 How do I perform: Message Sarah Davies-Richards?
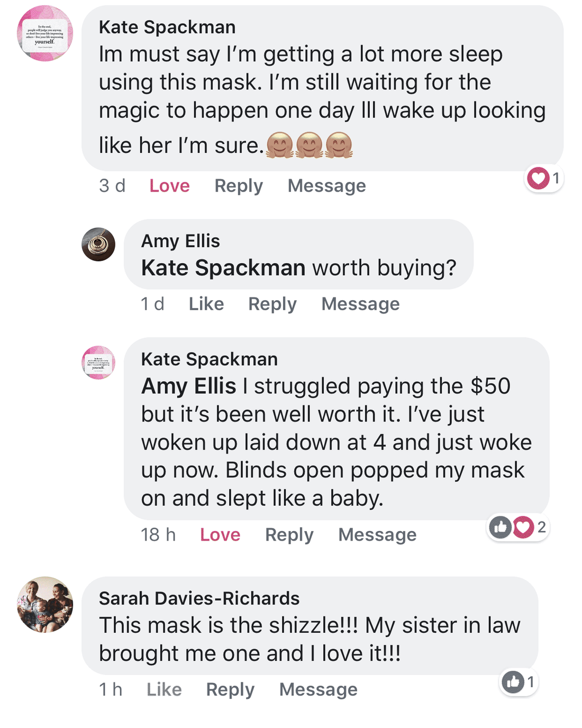[x=319, y=689]
